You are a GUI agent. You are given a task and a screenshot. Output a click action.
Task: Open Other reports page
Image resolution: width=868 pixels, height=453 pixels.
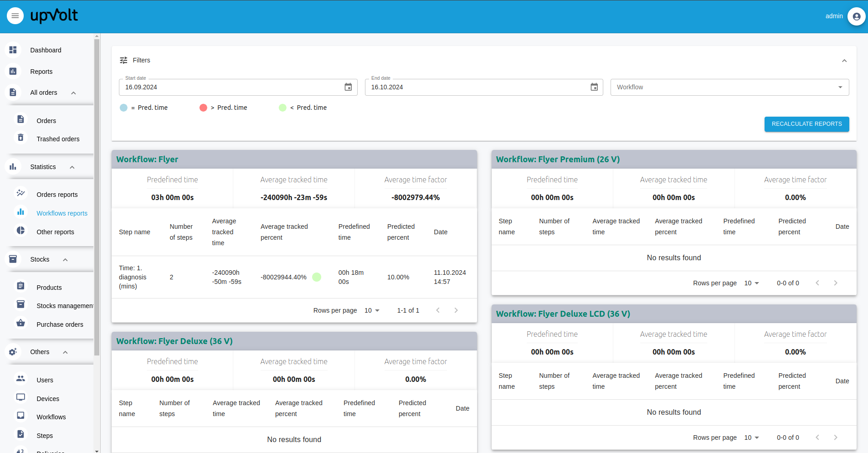click(55, 232)
